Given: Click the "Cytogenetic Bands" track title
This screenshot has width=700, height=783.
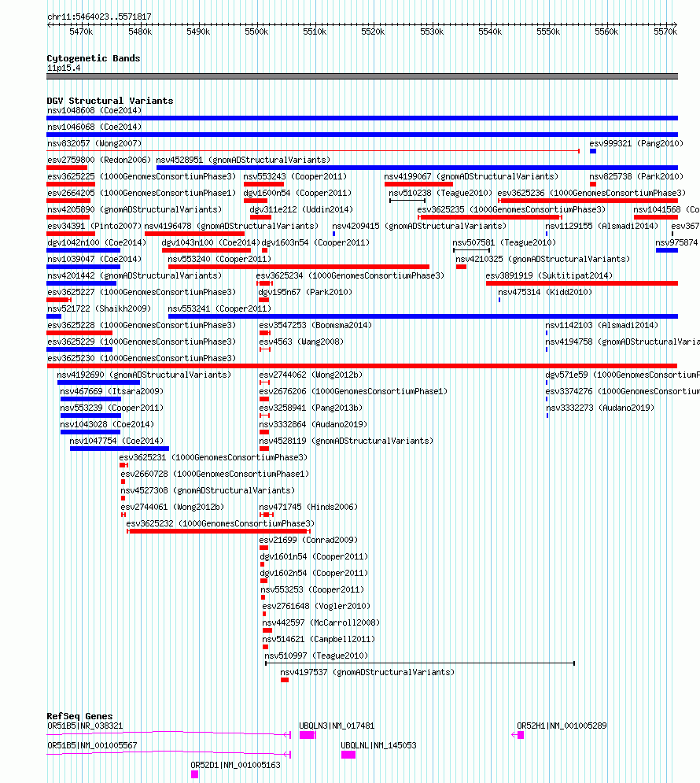Looking at the screenshot, I should 94,58.
